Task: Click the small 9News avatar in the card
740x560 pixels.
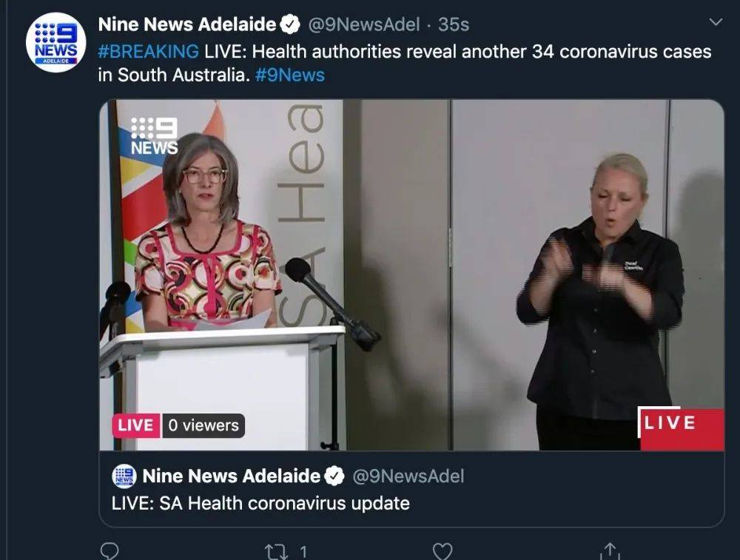Action: pyautogui.click(x=124, y=476)
